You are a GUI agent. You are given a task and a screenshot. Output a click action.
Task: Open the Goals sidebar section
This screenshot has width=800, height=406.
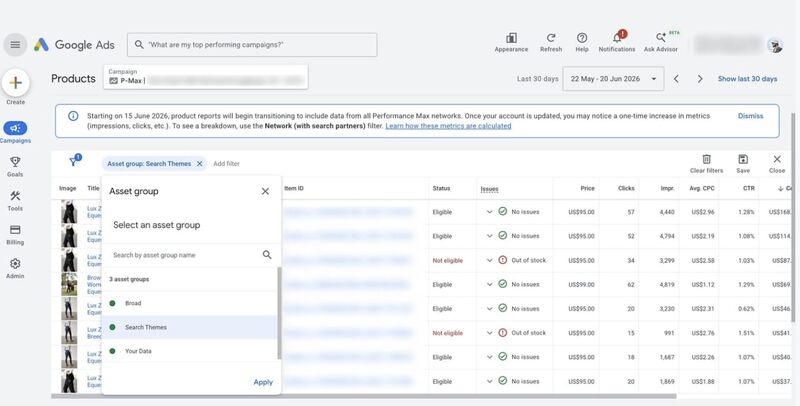coord(15,166)
